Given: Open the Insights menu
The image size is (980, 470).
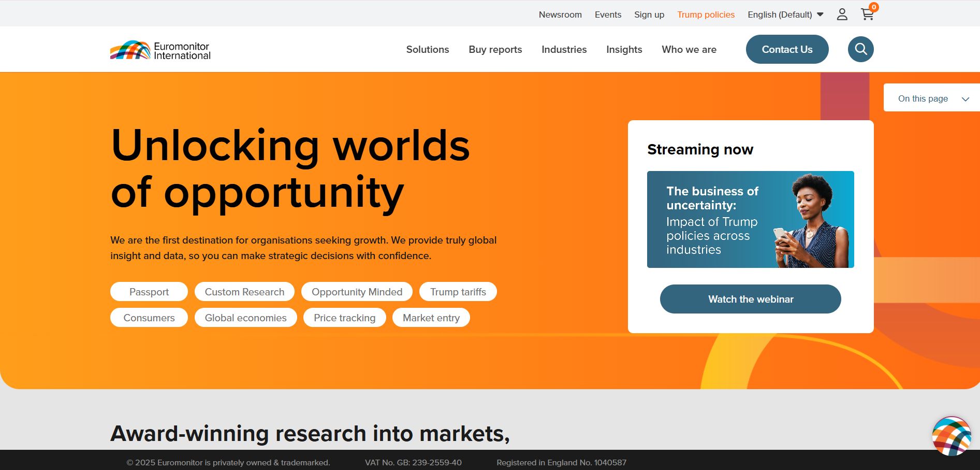Looking at the screenshot, I should tap(624, 50).
